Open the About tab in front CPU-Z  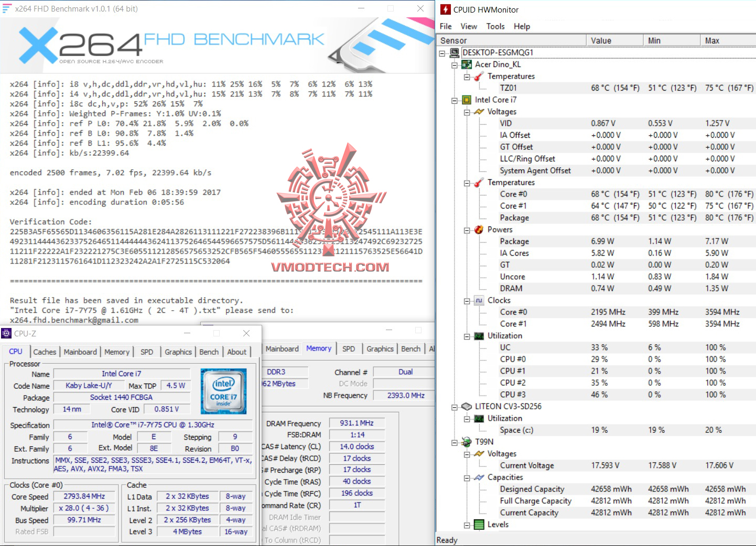click(236, 352)
